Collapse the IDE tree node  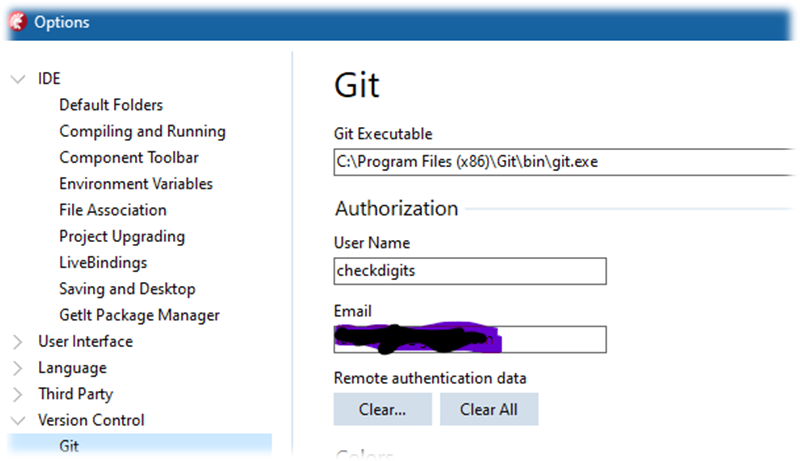coord(18,79)
